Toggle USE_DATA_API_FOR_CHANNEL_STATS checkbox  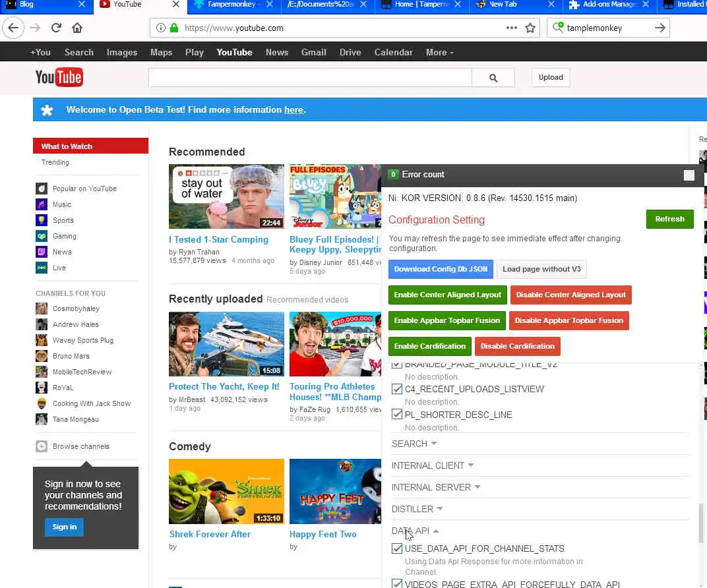click(x=397, y=548)
